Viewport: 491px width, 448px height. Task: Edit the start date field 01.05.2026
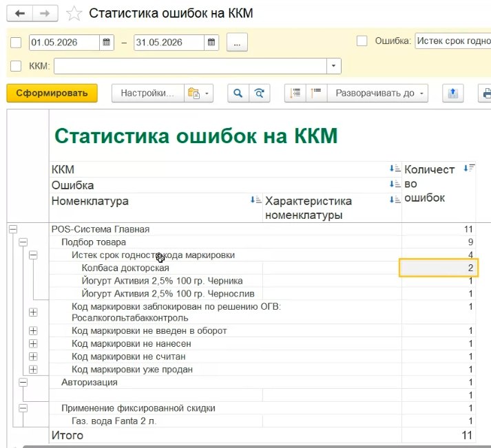click(64, 42)
